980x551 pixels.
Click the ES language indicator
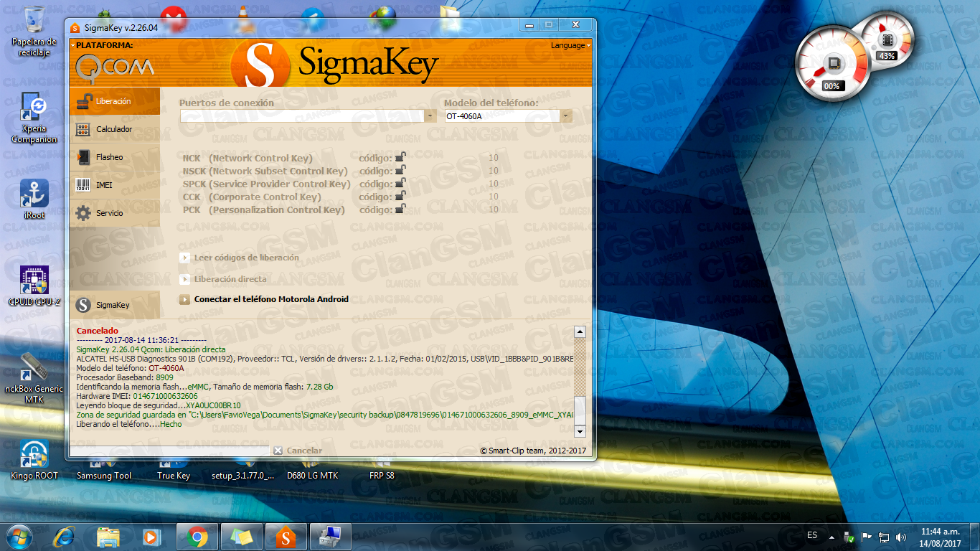(x=812, y=535)
